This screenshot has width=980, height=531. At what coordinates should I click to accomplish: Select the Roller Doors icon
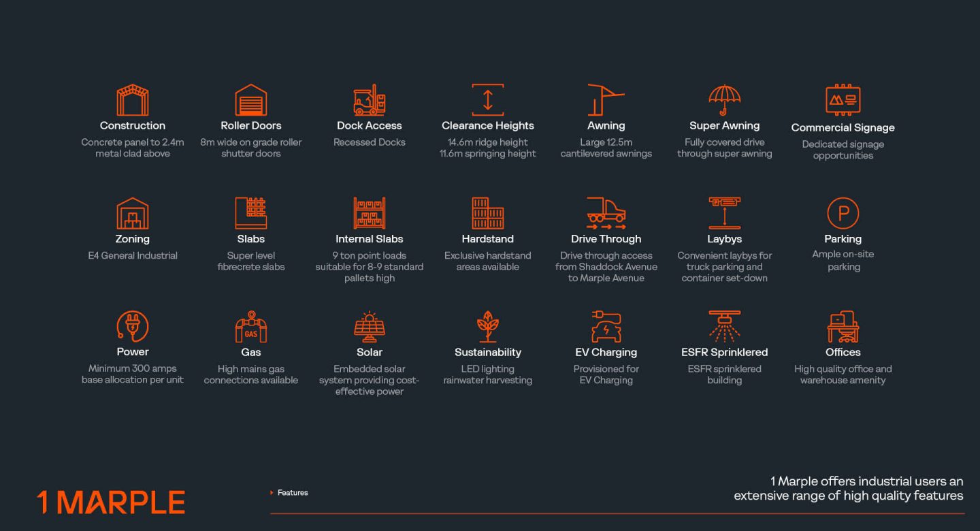(x=251, y=100)
